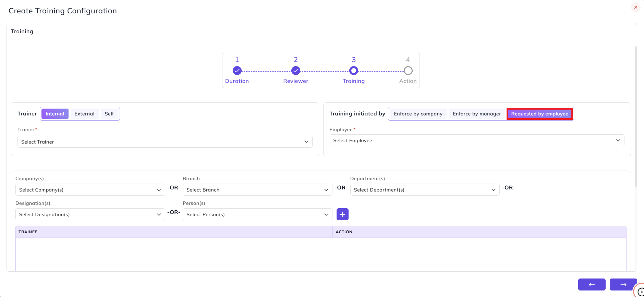Click the back arrow button

pos(592,284)
